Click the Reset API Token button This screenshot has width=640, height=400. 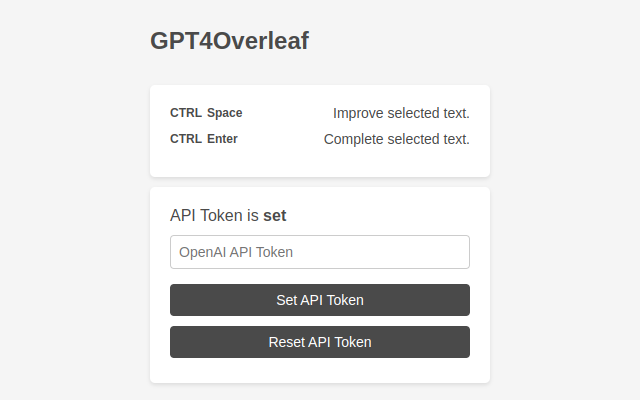(x=320, y=342)
